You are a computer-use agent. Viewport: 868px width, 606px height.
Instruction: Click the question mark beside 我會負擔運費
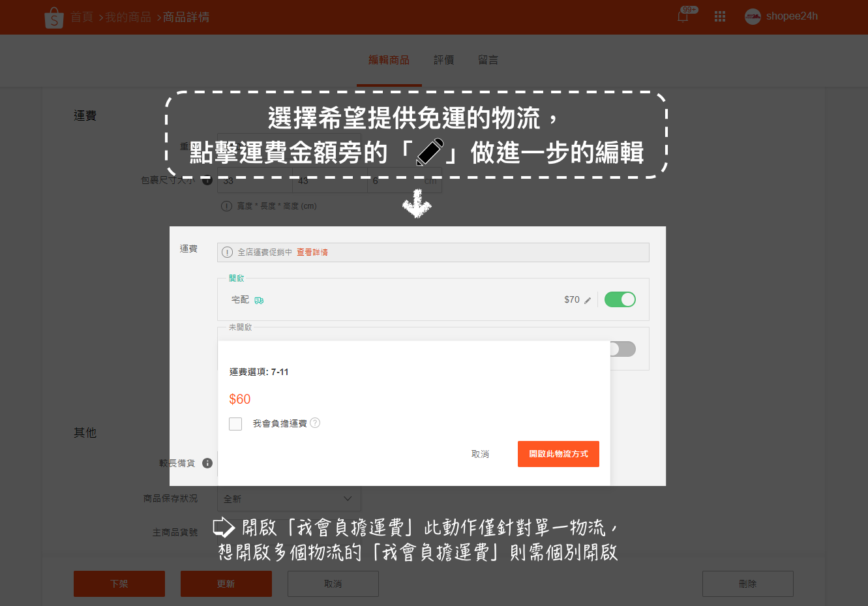click(315, 423)
